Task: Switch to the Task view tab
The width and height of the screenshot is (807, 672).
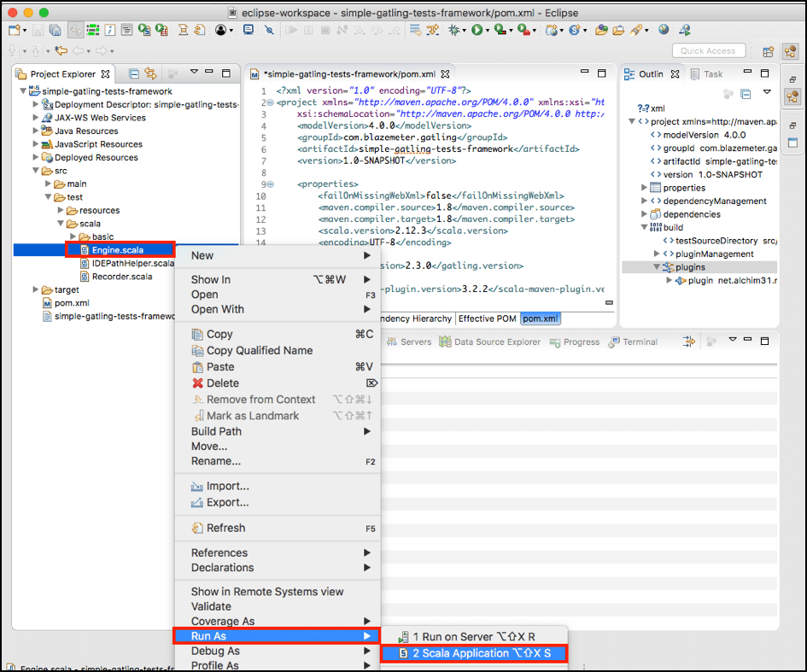Action: (x=707, y=74)
